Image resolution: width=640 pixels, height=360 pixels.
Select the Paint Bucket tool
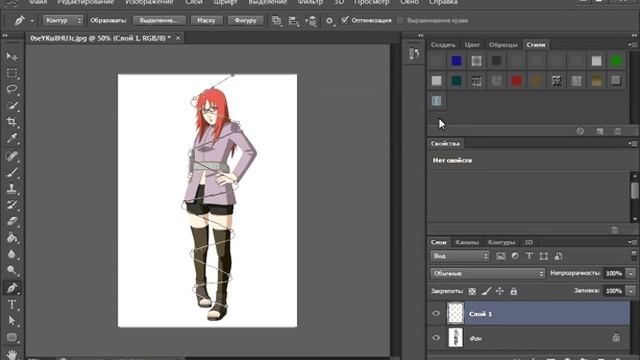pos(12,238)
